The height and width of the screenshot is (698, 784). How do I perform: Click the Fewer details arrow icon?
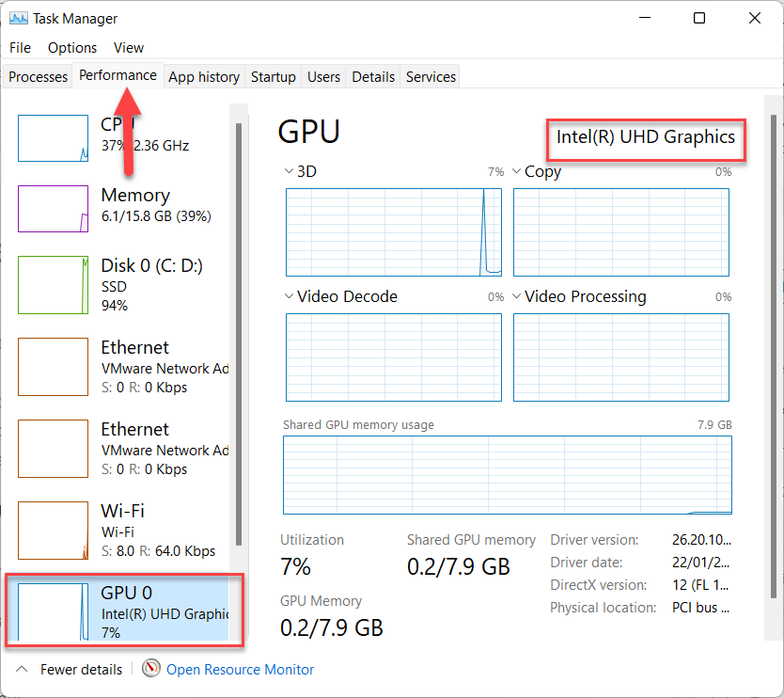click(x=23, y=670)
